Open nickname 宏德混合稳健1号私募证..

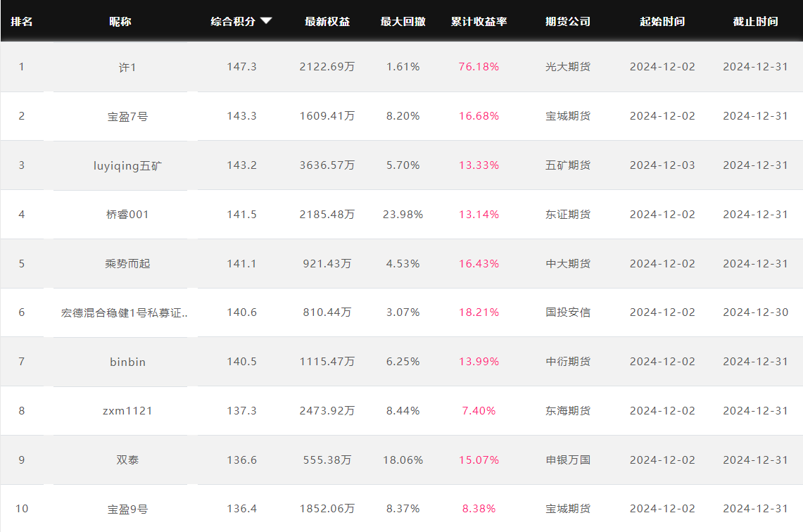pos(125,312)
